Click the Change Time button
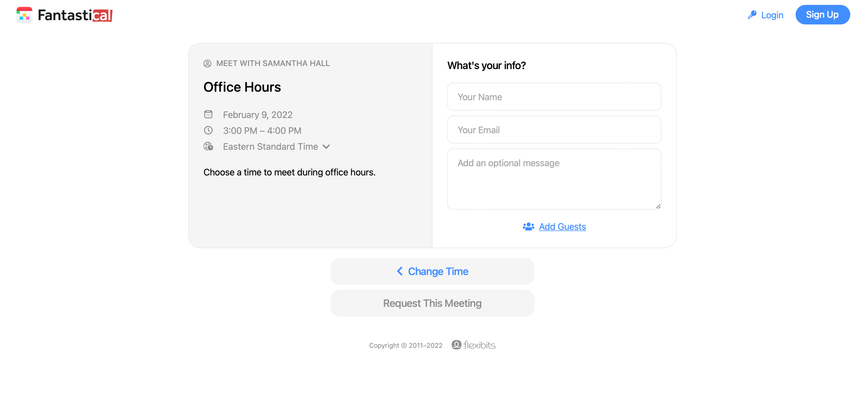 pos(432,271)
